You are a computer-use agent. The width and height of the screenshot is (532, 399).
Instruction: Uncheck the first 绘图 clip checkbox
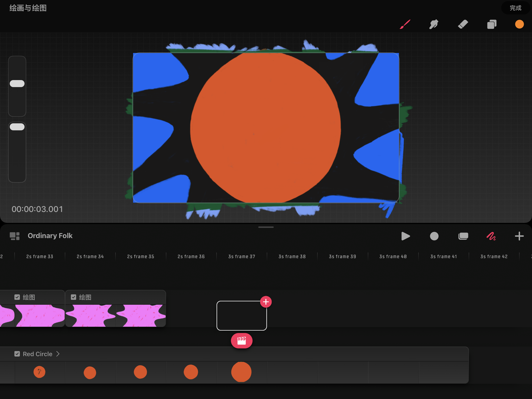coord(17,297)
